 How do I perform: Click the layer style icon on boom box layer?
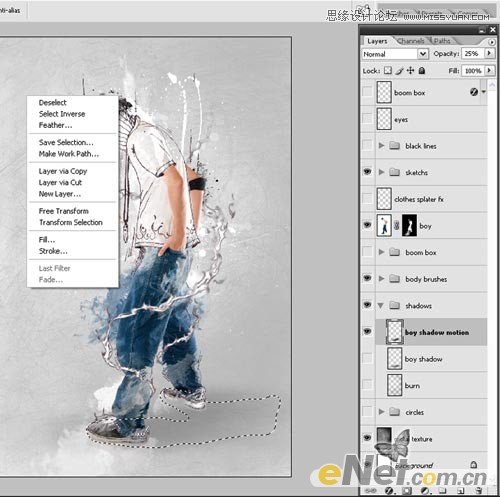pyautogui.click(x=474, y=92)
